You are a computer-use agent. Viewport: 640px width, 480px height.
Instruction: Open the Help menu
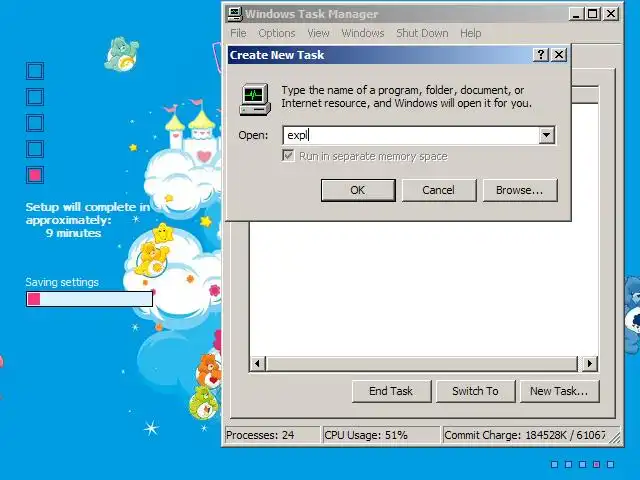point(471,33)
